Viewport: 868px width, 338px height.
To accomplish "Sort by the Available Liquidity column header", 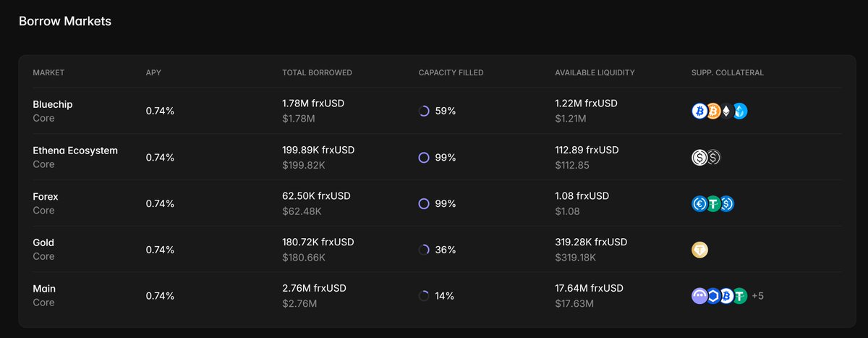I will [595, 72].
